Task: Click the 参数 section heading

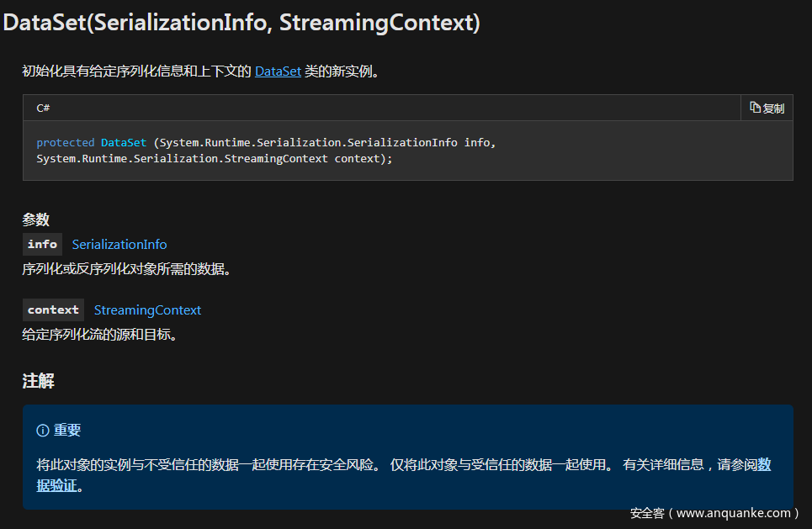Action: coord(35,220)
